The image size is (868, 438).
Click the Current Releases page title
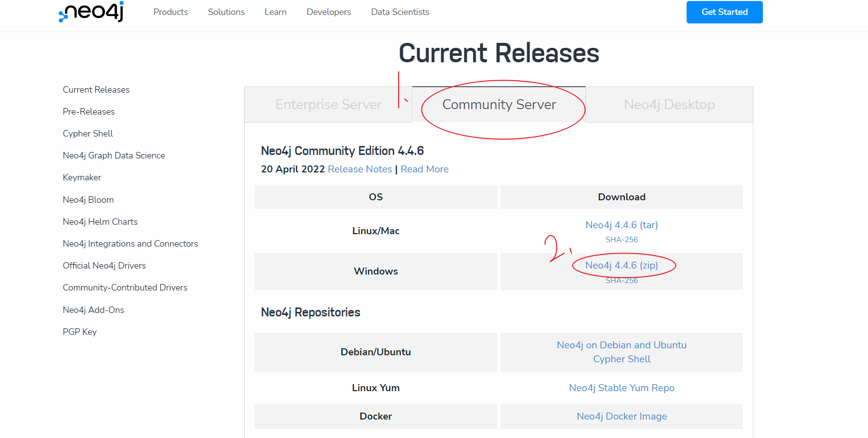(x=499, y=53)
